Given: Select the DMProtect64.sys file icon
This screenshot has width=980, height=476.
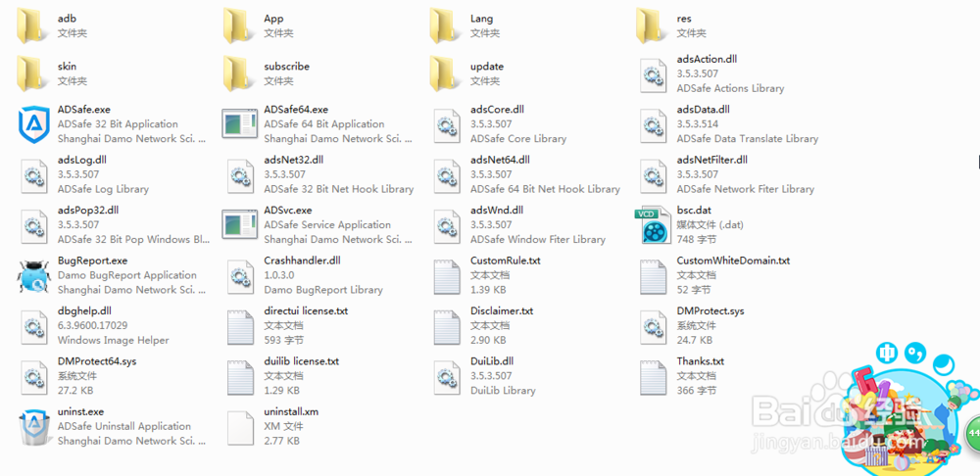Looking at the screenshot, I should point(34,377).
